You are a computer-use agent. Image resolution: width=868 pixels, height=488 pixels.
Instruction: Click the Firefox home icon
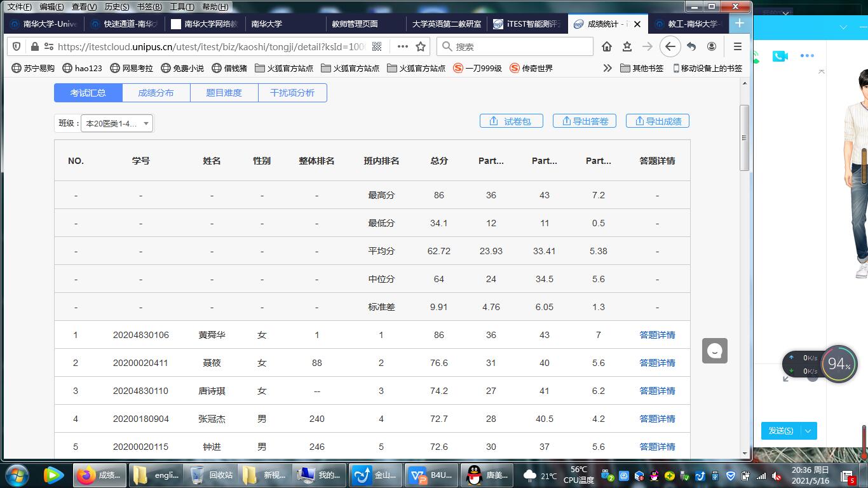click(607, 46)
